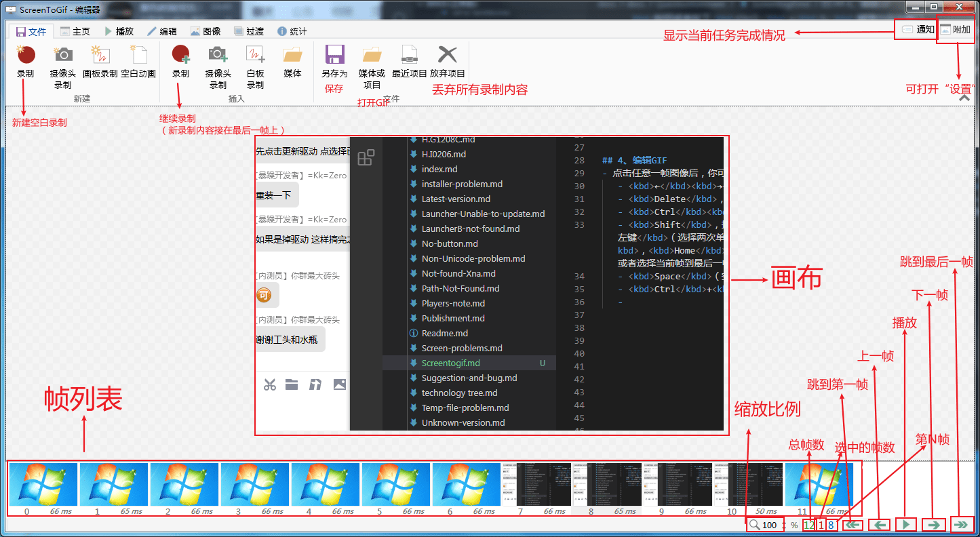This screenshot has width=980, height=537.
Task: Click the 附加 extras button
Action: (x=955, y=29)
